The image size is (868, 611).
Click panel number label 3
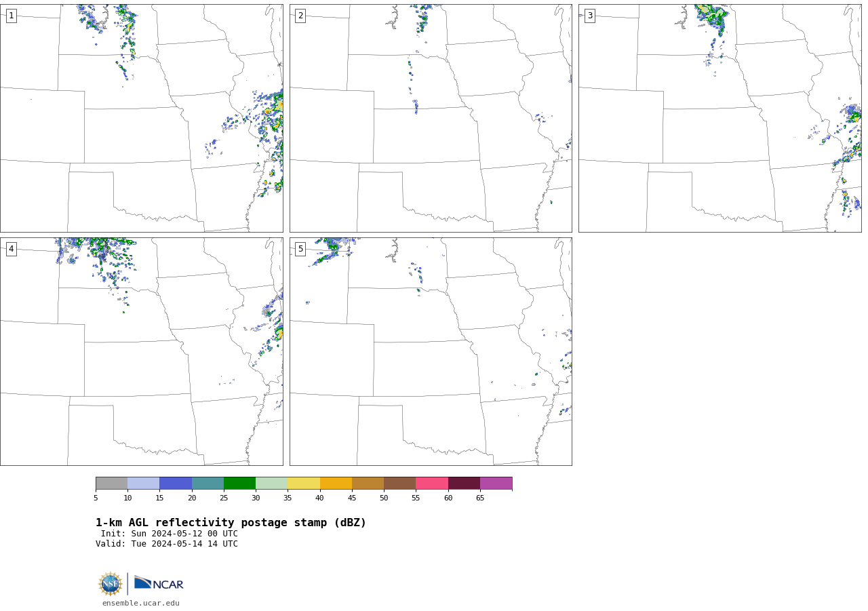(x=589, y=16)
